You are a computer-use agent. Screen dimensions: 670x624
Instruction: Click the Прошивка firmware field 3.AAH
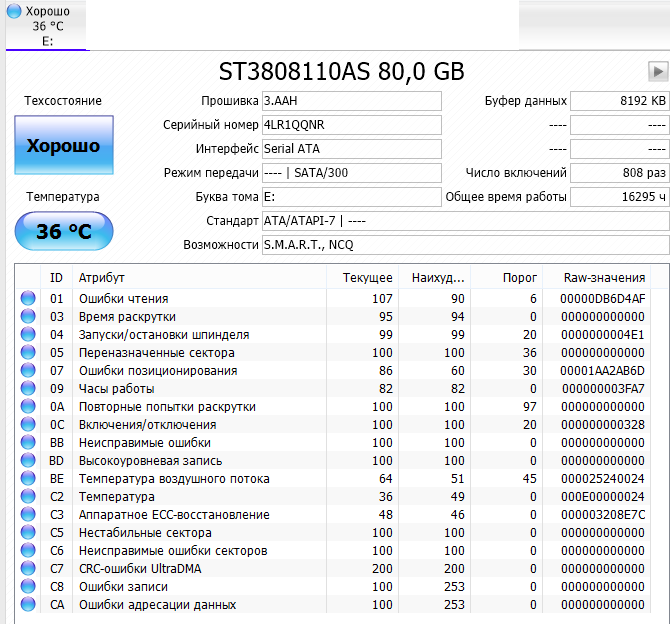point(350,101)
